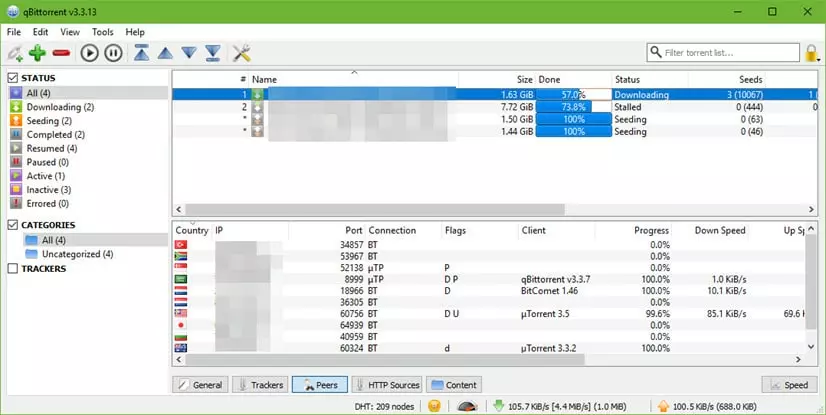This screenshot has width=826, height=415.
Task: Select the peer using qBittorrent v3.3.7
Action: tap(489, 279)
